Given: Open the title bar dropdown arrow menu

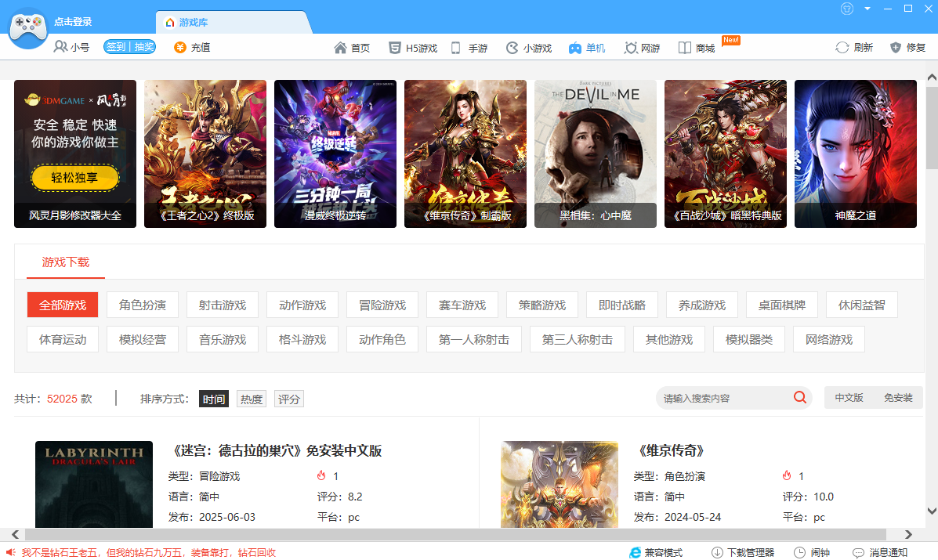Looking at the screenshot, I should coord(867,9).
